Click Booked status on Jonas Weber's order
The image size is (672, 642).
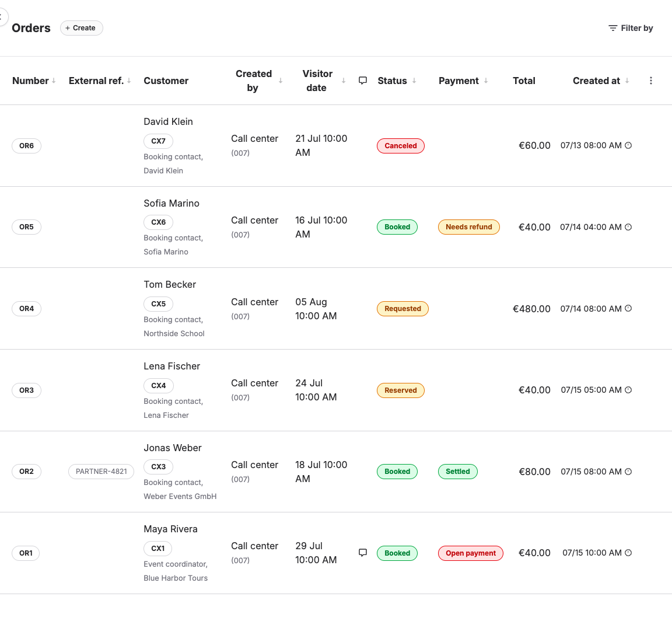[x=397, y=472]
